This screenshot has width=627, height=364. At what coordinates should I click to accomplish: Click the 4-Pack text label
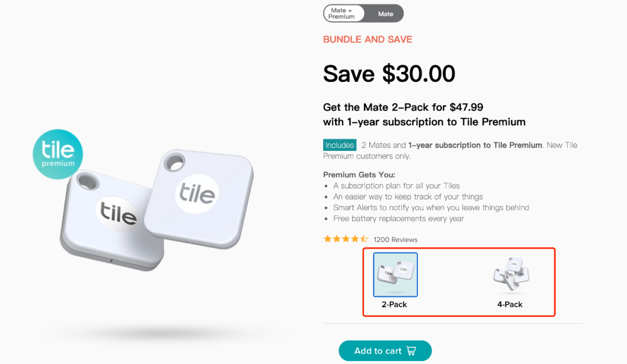[510, 304]
